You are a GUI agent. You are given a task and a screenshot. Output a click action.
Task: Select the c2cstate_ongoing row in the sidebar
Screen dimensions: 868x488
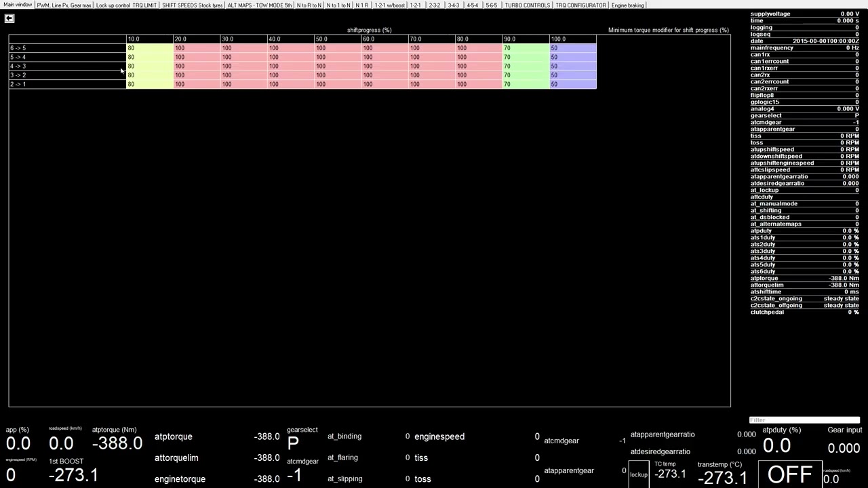[804, 298]
